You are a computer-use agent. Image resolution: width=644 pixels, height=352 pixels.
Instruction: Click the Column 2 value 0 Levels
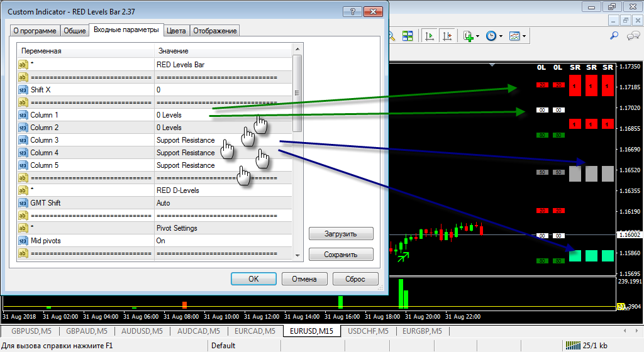click(x=169, y=128)
